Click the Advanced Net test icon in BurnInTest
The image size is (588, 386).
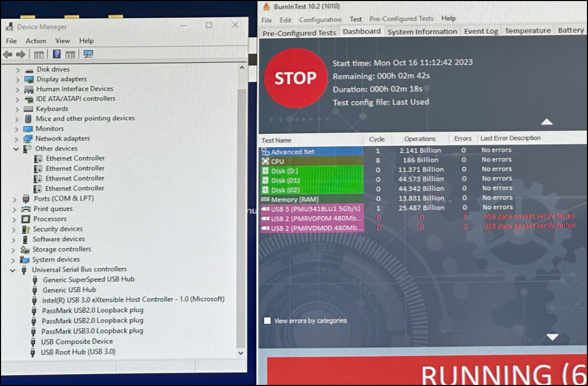[266, 151]
